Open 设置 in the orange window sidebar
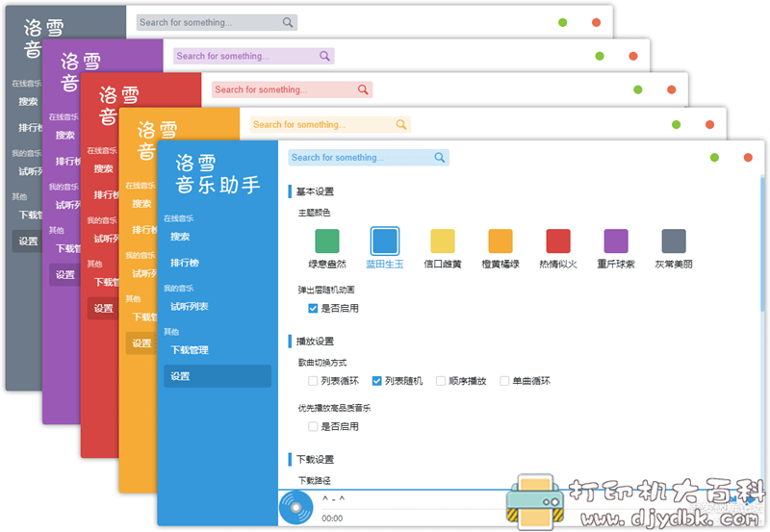 141,343
